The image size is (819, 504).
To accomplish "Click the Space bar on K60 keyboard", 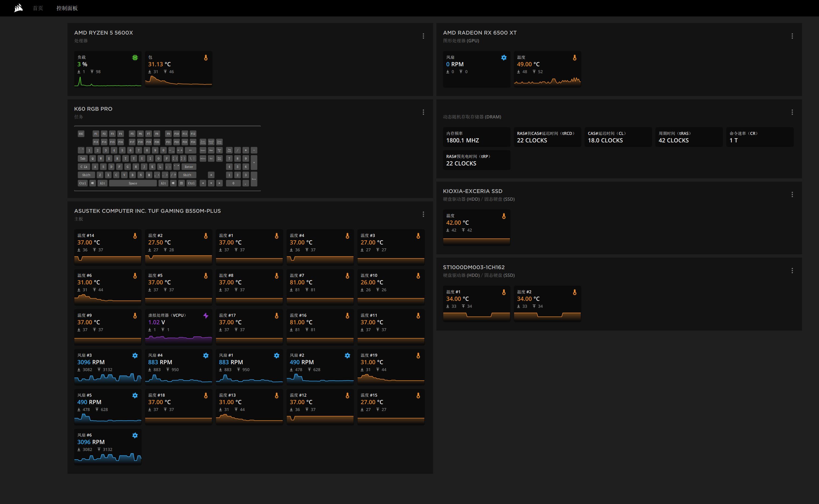I will 133,183.
